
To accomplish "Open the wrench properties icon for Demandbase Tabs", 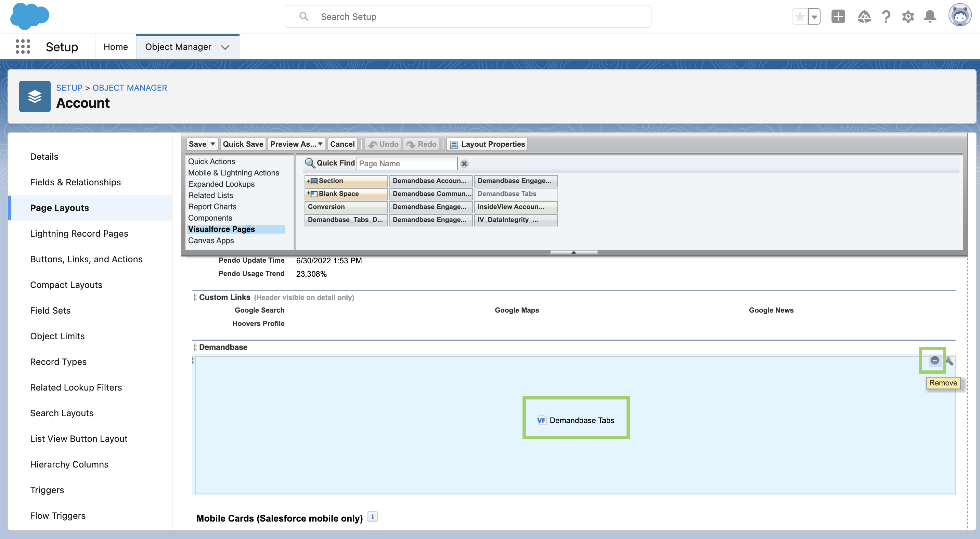I will click(x=949, y=361).
